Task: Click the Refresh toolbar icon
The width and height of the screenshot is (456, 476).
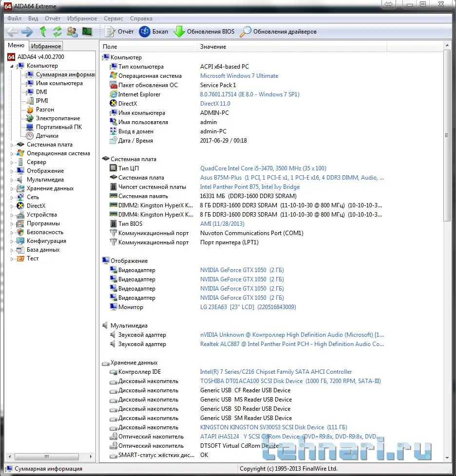Action: [x=57, y=32]
